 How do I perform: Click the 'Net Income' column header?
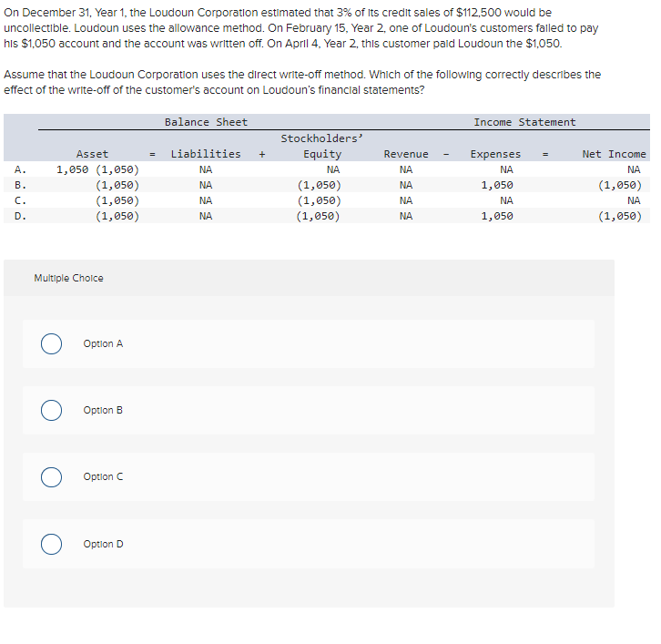pos(615,154)
